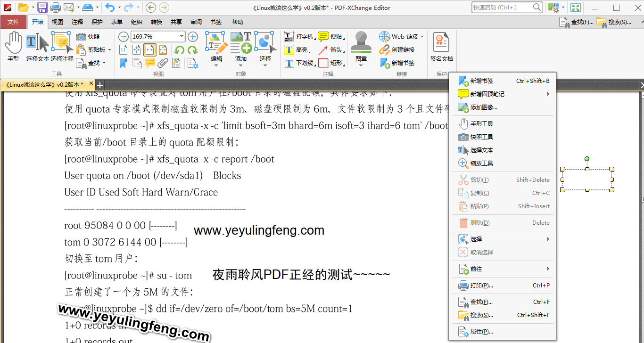Switch to the 注释 ribbon tab

pyautogui.click(x=77, y=22)
